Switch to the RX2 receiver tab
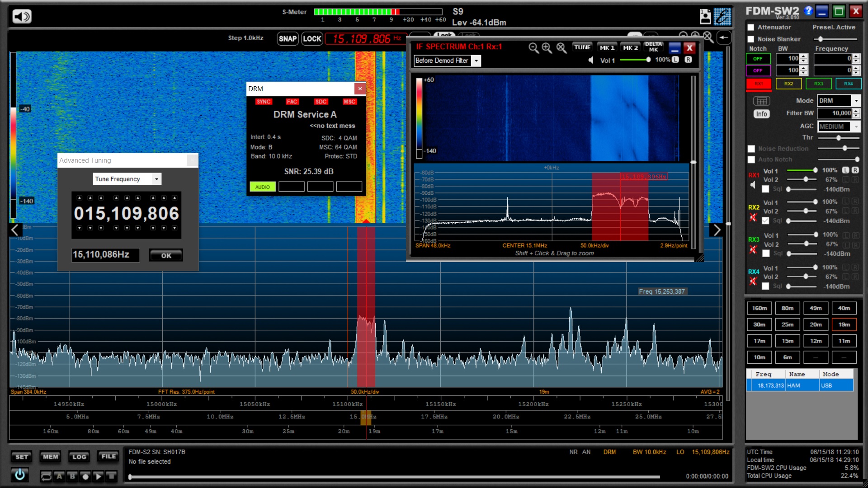This screenshot has width=868, height=488. 788,84
